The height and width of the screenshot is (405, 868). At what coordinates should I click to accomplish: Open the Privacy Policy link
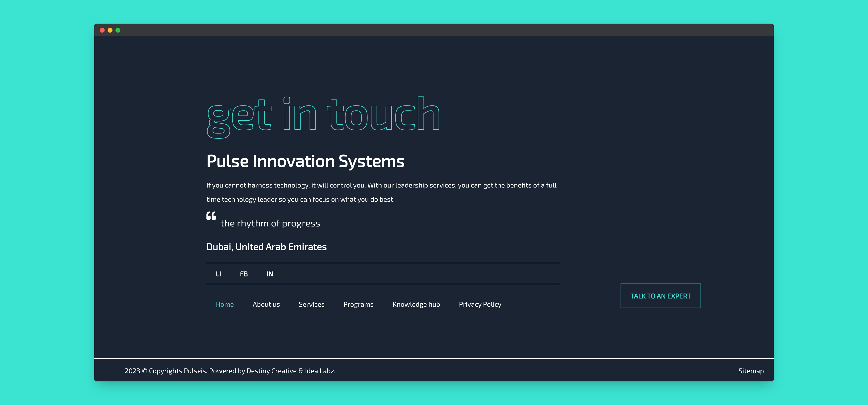pos(480,304)
